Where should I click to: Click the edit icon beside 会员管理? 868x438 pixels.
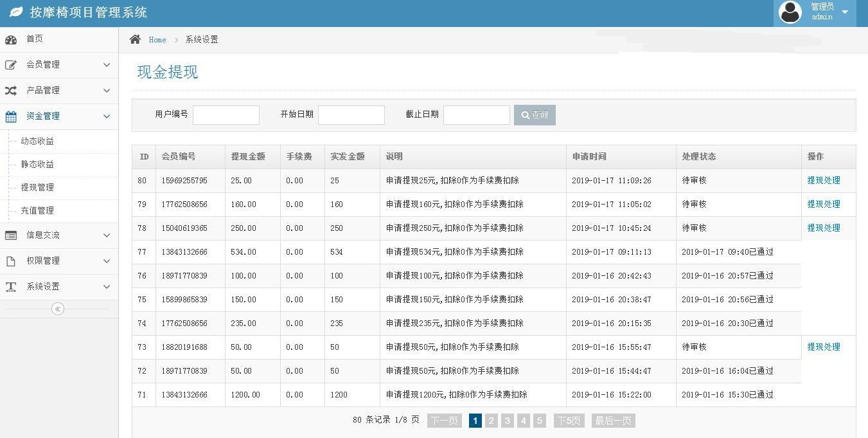click(11, 64)
